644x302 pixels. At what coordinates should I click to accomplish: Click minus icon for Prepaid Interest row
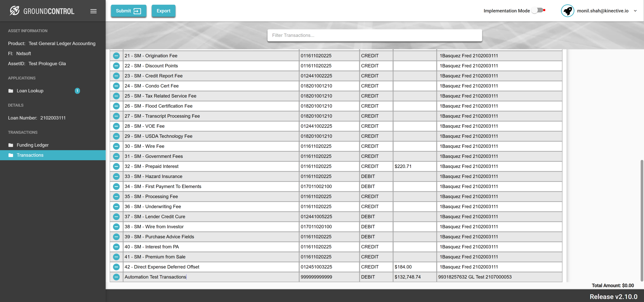click(116, 166)
